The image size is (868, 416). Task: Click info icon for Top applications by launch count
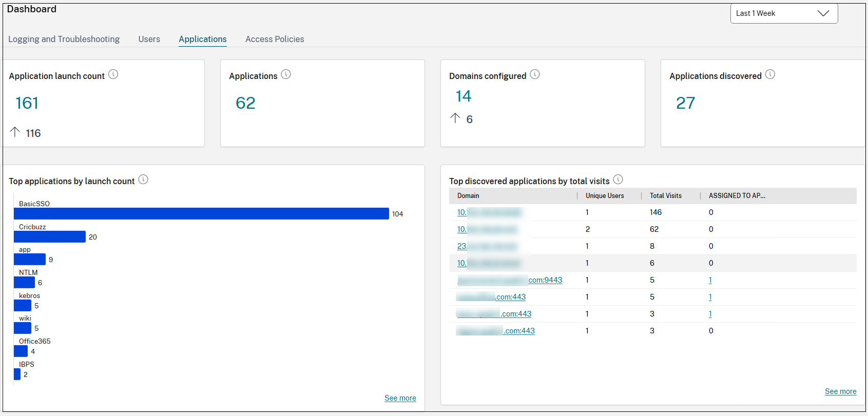coord(143,180)
